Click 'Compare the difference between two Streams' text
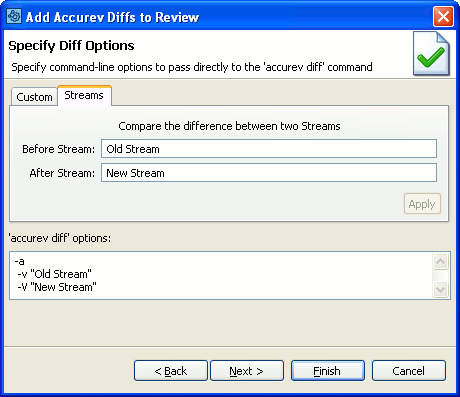This screenshot has width=460, height=397. tap(229, 126)
